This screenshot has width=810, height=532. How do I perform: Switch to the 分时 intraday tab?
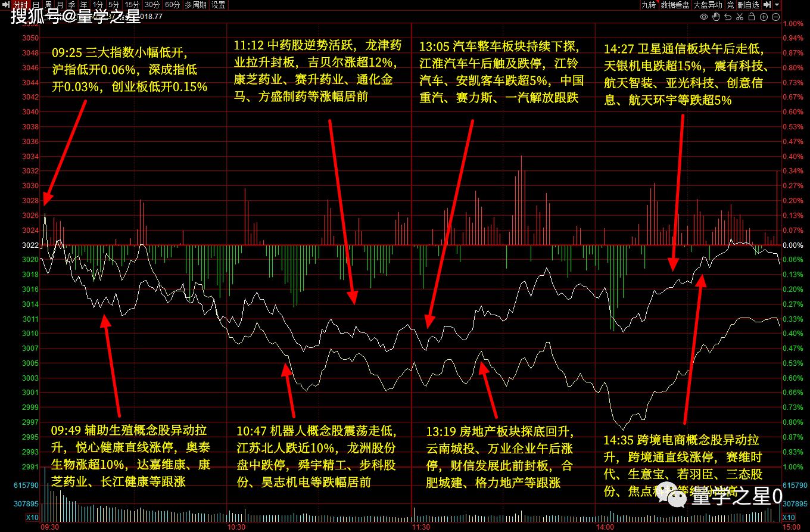click(x=20, y=5)
